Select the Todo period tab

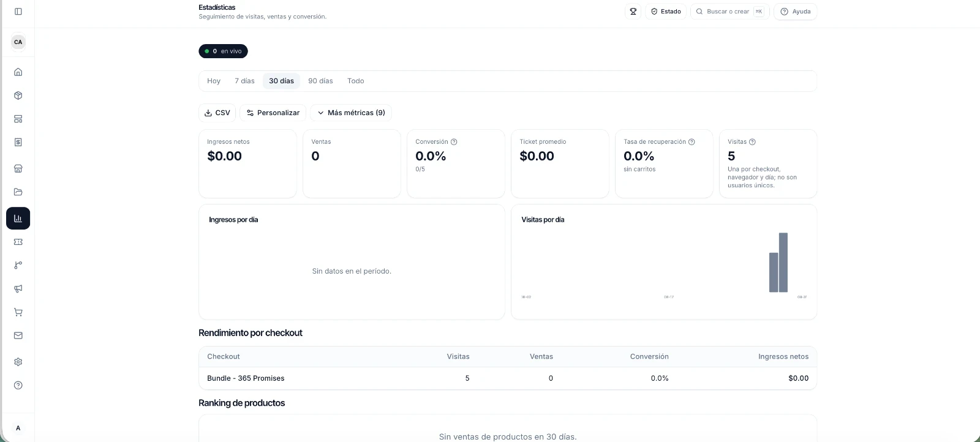point(356,81)
